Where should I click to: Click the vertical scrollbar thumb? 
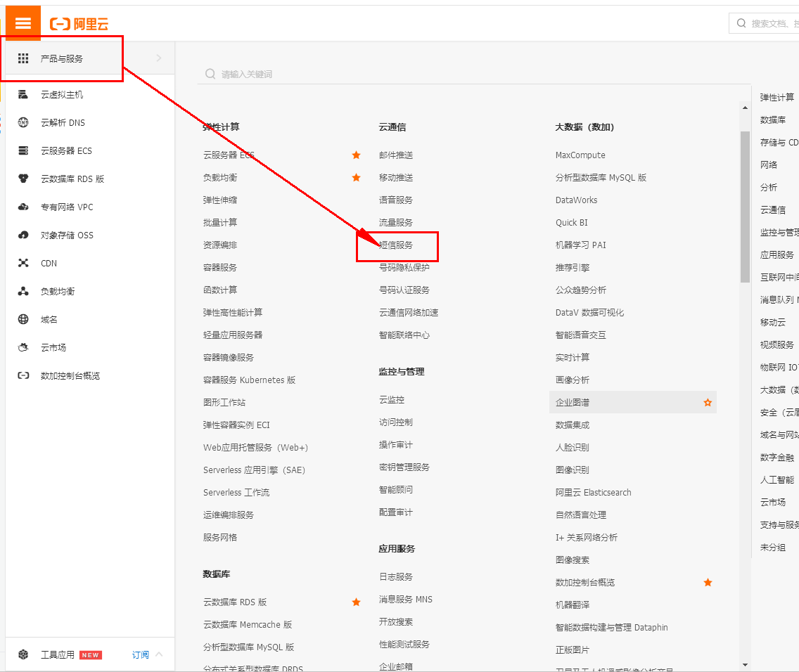click(745, 207)
